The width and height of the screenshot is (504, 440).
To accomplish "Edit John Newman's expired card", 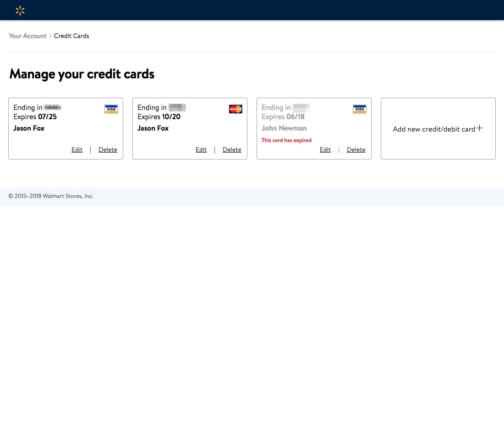I will tap(325, 149).
